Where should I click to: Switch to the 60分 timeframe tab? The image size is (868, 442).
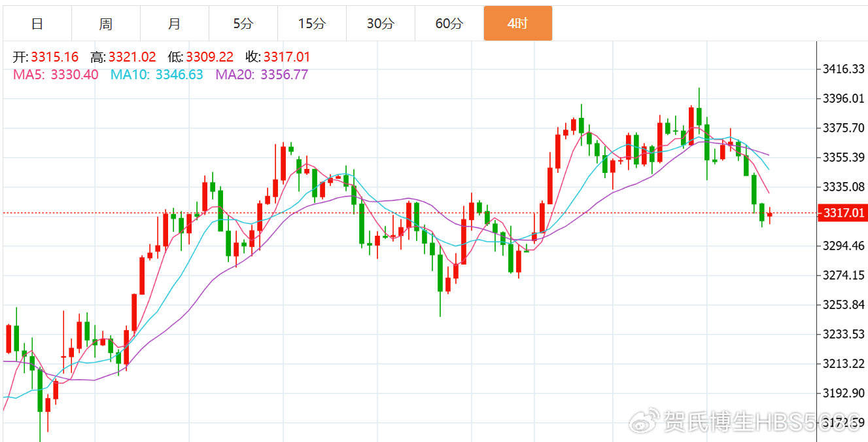point(449,24)
